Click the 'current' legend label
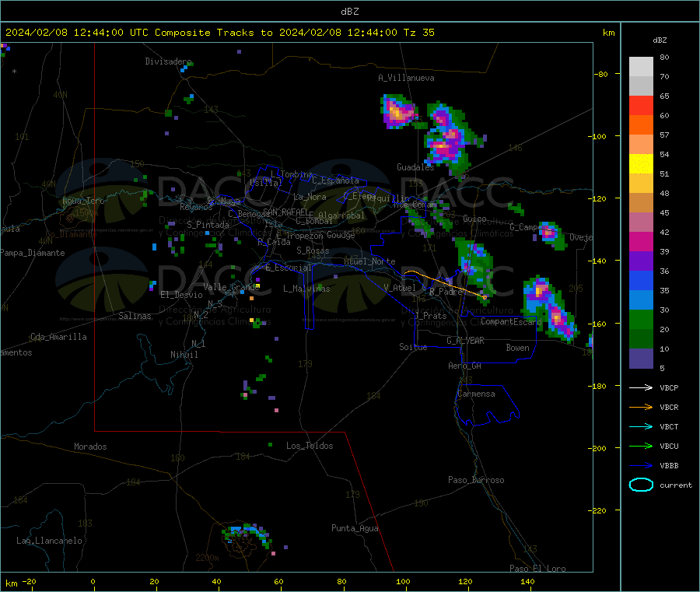 676,485
